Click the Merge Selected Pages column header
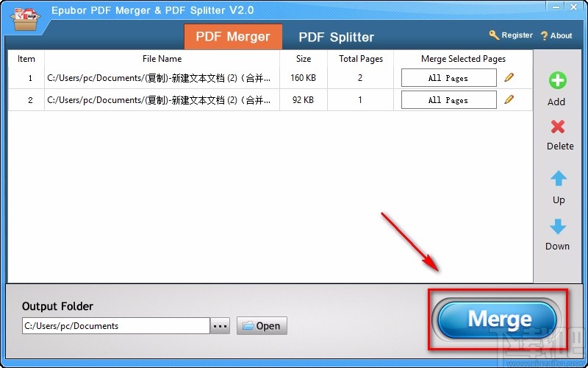Viewport: 588px width, 368px height. [463, 59]
